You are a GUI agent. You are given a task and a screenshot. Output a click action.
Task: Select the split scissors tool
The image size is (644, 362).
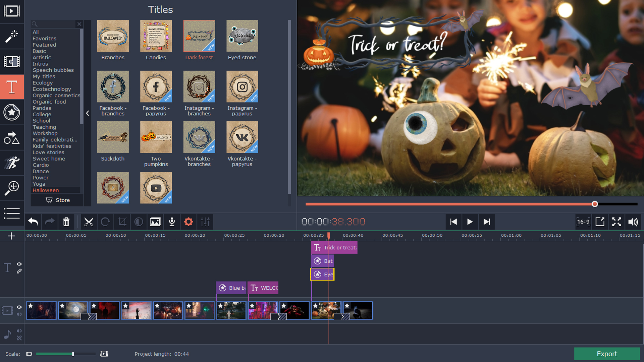click(x=89, y=222)
